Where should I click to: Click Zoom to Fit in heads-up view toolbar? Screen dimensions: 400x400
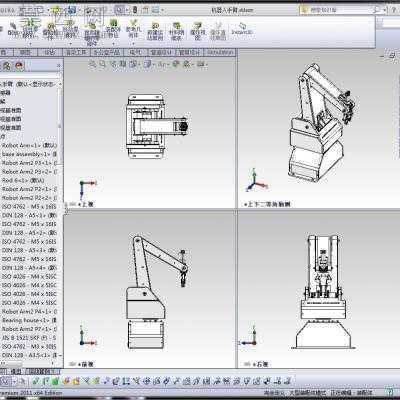92,63
